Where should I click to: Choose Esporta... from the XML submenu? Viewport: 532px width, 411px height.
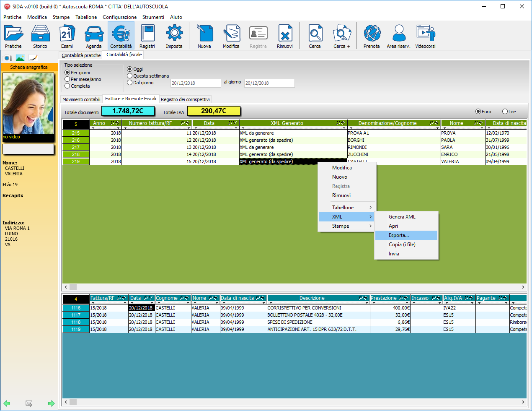(x=399, y=235)
